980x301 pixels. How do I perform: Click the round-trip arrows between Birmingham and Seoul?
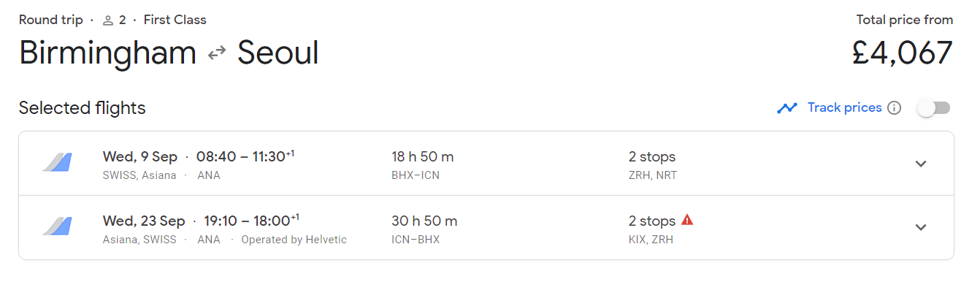[x=217, y=53]
